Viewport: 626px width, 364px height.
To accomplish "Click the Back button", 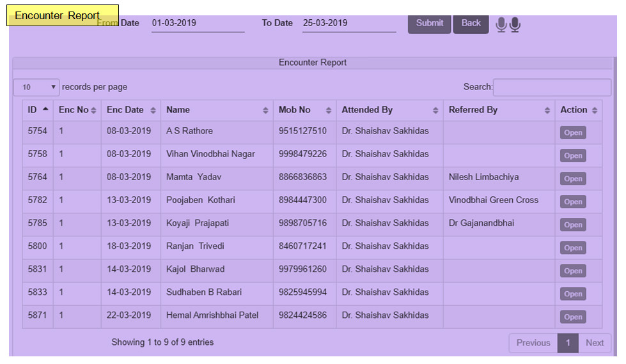I will tap(471, 23).
